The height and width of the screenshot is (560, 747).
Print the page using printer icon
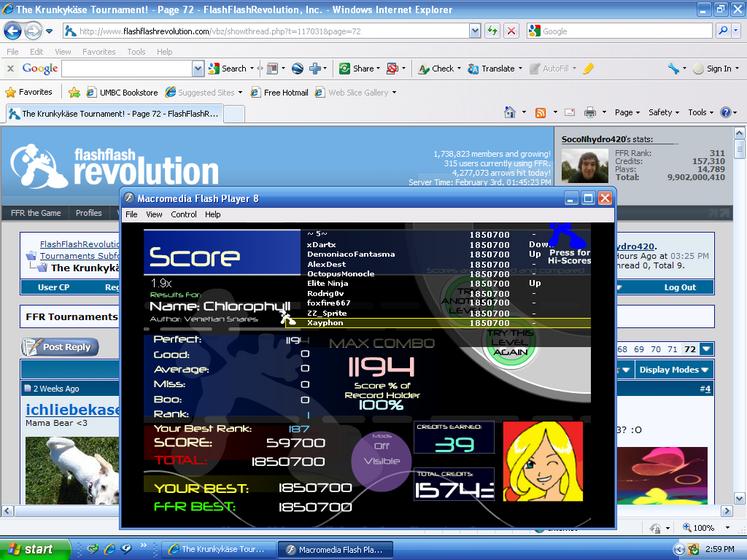point(590,112)
